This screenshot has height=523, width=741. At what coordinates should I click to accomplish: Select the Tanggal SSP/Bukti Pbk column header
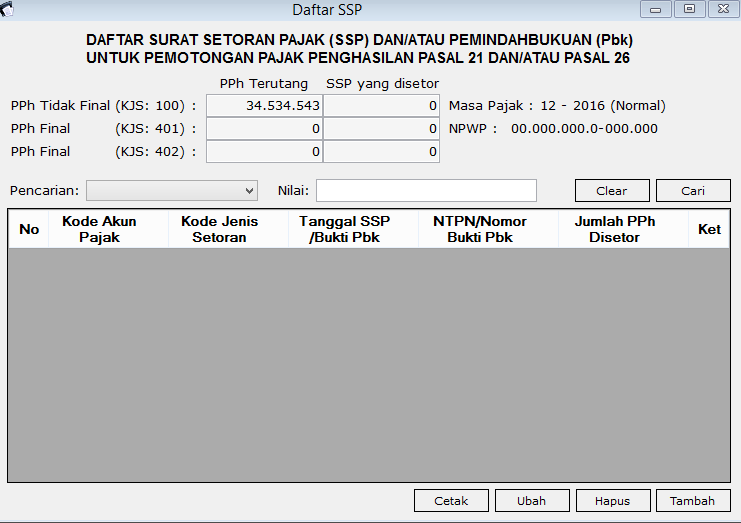pyautogui.click(x=353, y=229)
